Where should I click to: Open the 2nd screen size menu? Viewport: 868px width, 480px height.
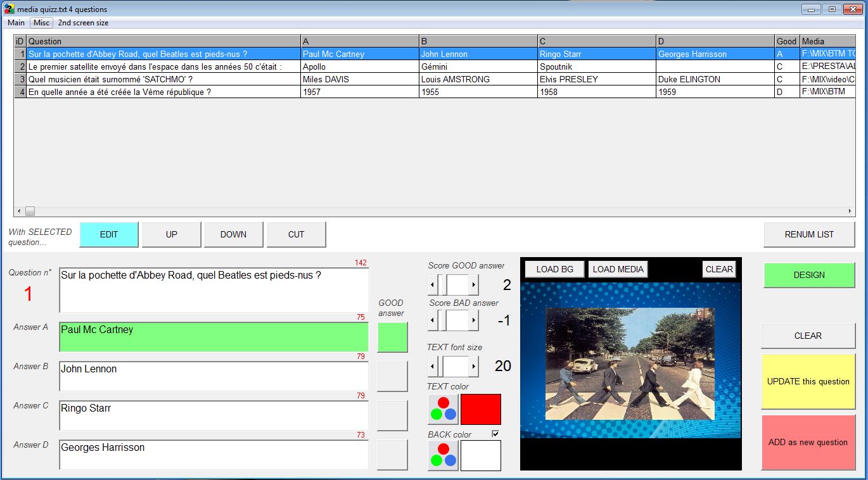point(83,23)
